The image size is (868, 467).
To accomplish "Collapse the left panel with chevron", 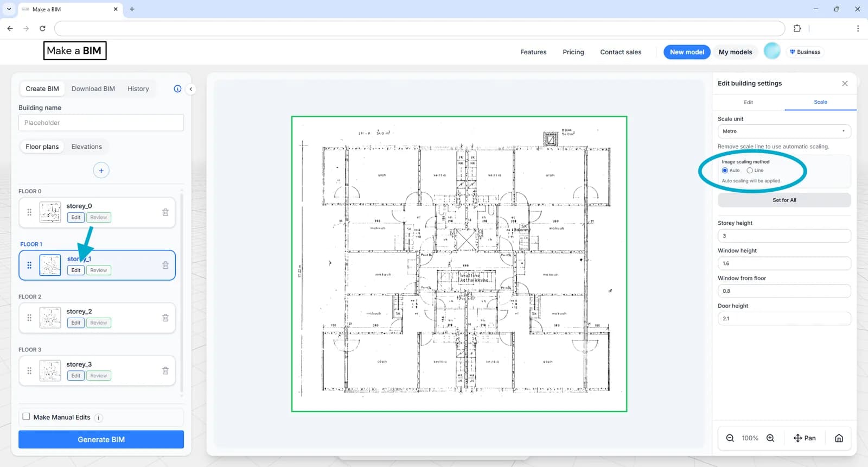I will (x=190, y=89).
